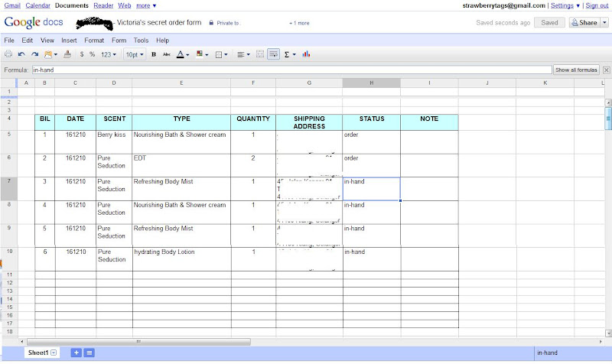The width and height of the screenshot is (612, 364).
Task: Click the 'hydrating Body Lotion' cell
Action: tap(182, 259)
